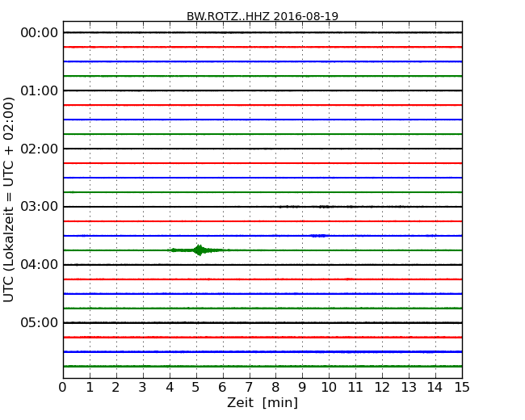Click the x-axis tick label "9"
This screenshot has width=525, height=420.
[302, 388]
